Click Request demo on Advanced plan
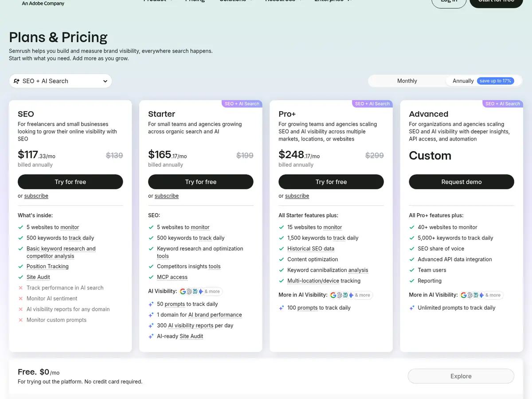 click(x=461, y=182)
